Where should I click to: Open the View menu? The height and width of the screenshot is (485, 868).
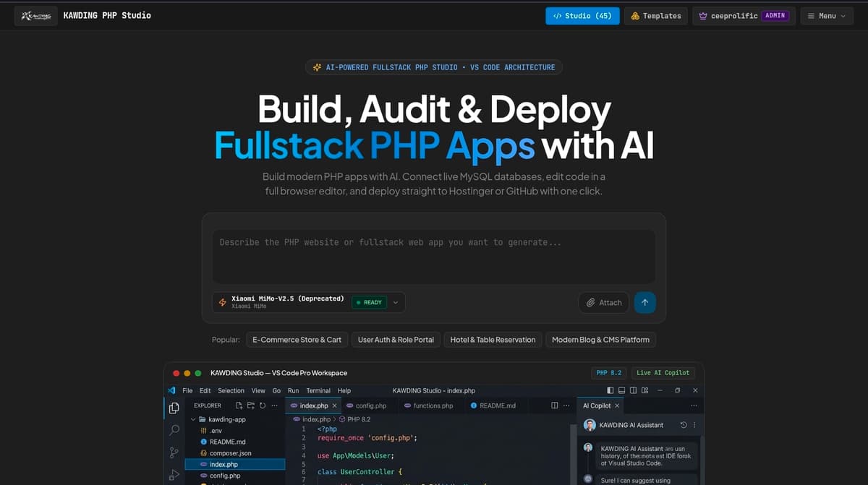[258, 390]
